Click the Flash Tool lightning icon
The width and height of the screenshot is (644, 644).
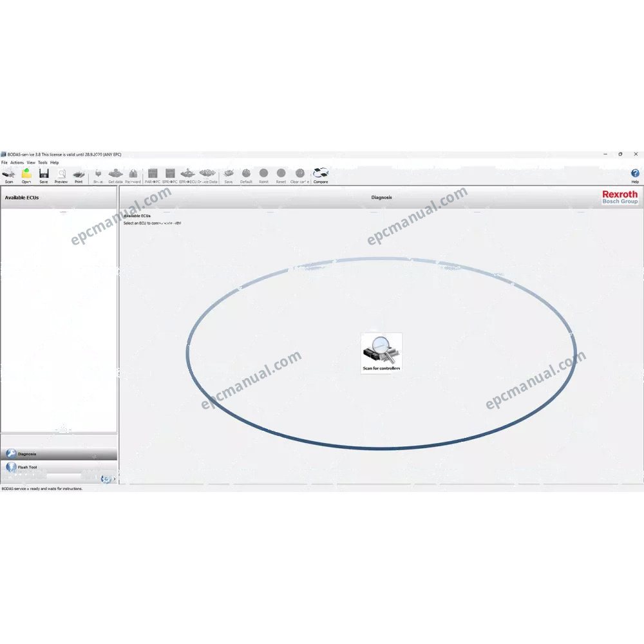click(x=11, y=466)
